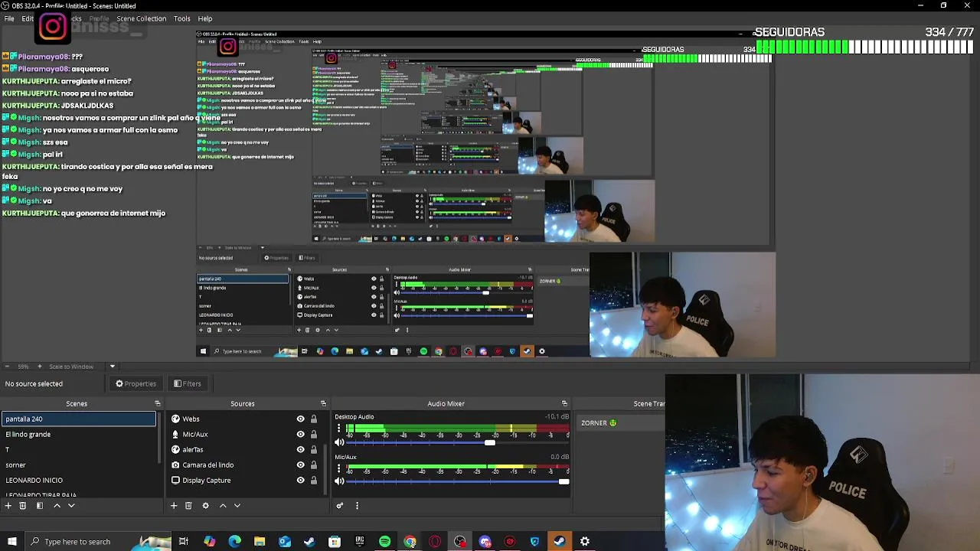
Task: Open Google Chrome from the taskbar
Action: pyautogui.click(x=410, y=542)
